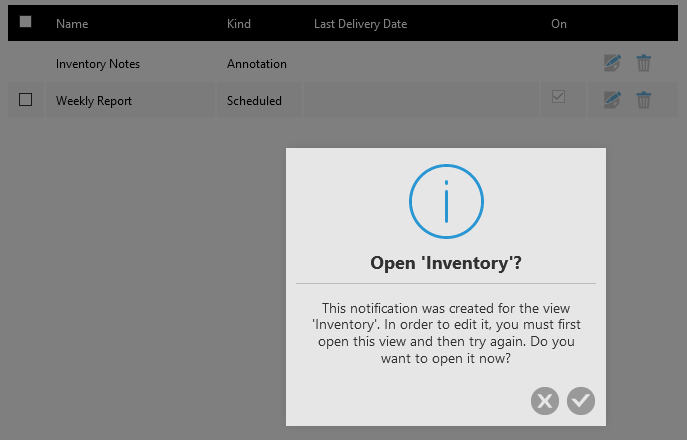Delete the Inventory Notes notification
Image resolution: width=687 pixels, height=440 pixels.
coord(643,63)
